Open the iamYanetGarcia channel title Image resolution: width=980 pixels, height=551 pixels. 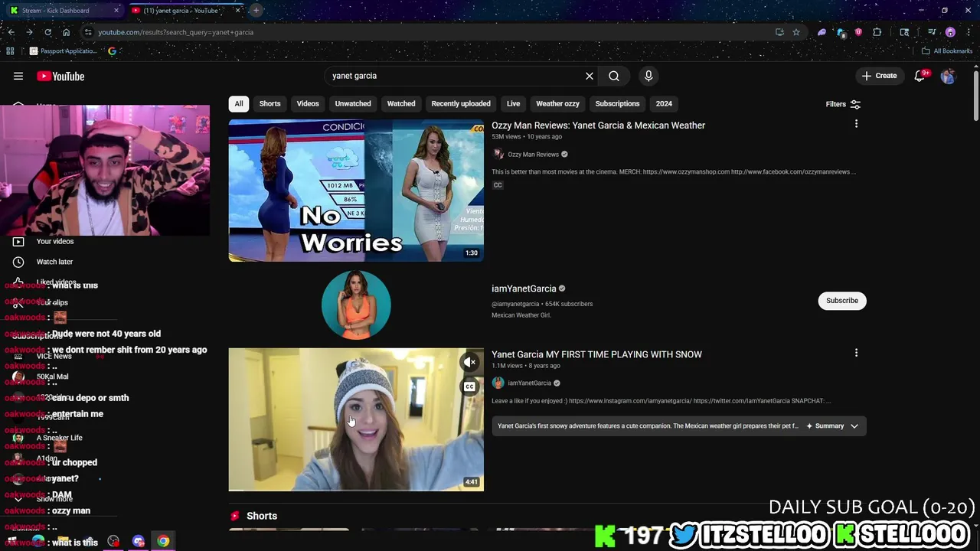tap(524, 289)
